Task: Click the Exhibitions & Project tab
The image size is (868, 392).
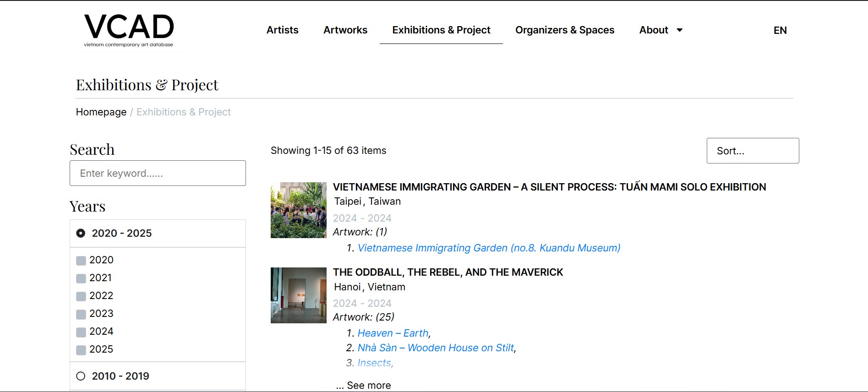Action: (441, 30)
